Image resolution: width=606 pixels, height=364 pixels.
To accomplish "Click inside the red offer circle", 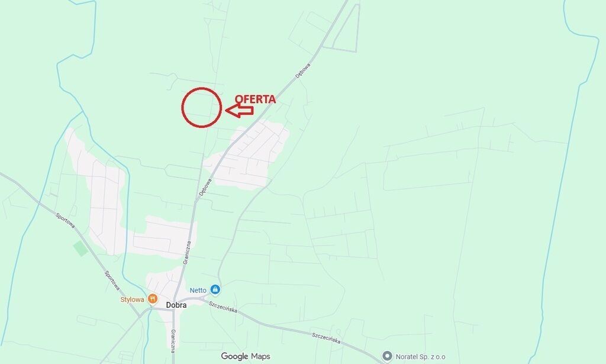I will pyautogui.click(x=201, y=107).
